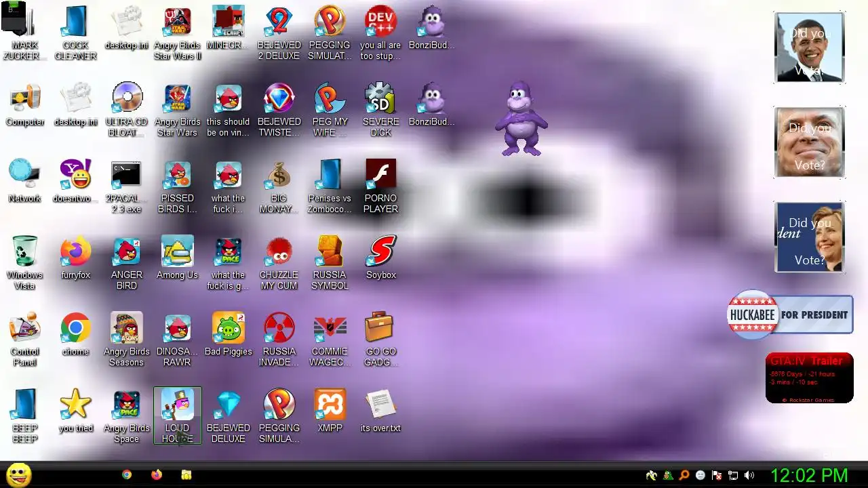This screenshot has width=868, height=488.
Task: Click the Huckabee For President gadget
Action: [790, 314]
